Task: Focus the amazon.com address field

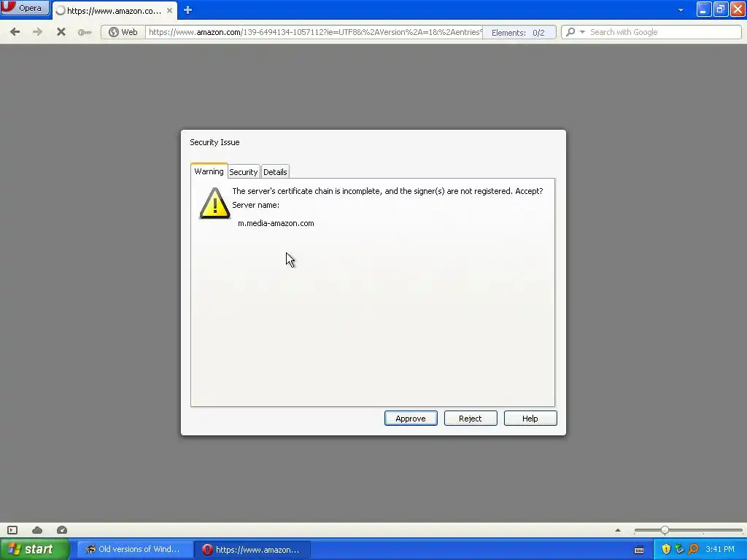Action: [314, 32]
